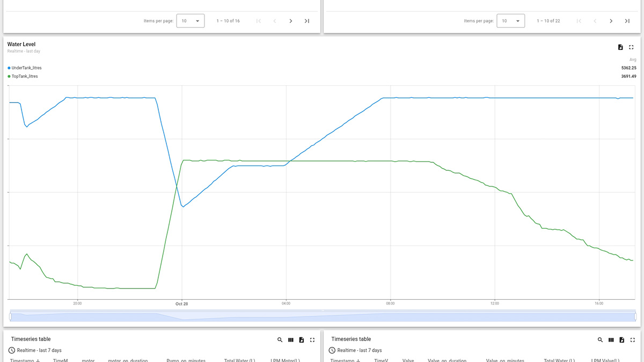Jump to the first page of the left table
Image resolution: width=644 pixels, height=362 pixels.
(258, 20)
